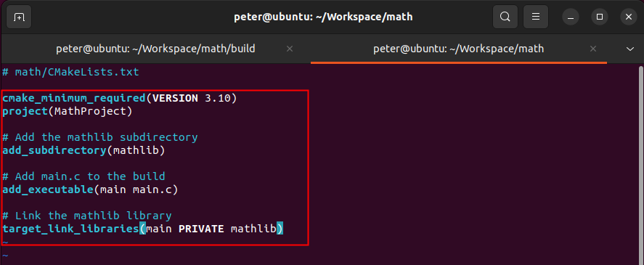Switch to the ~/Workspace/math/build tab

pos(155,49)
